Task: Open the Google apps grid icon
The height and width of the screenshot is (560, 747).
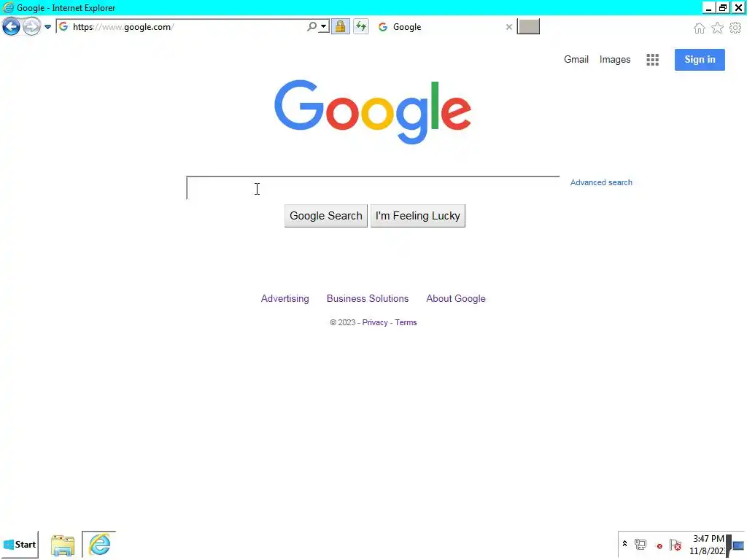Action: point(652,60)
